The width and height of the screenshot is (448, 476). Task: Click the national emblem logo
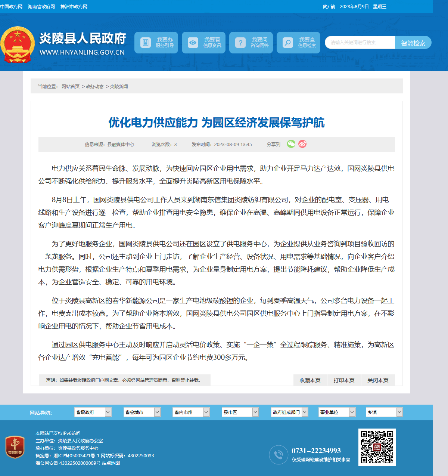(x=17, y=44)
